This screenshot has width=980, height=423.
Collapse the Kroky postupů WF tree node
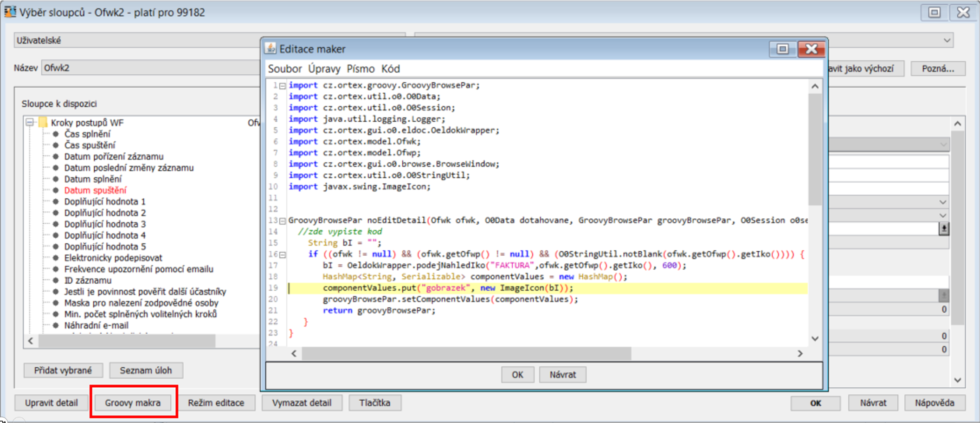pos(30,123)
